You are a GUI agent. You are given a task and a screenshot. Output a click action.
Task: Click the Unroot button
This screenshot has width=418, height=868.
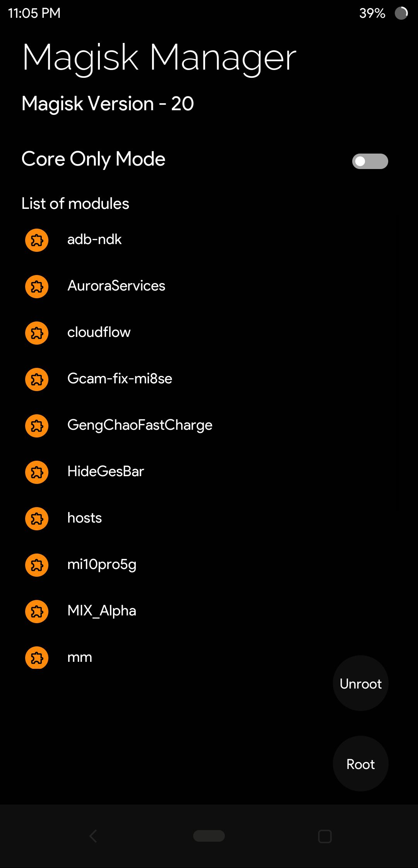361,683
